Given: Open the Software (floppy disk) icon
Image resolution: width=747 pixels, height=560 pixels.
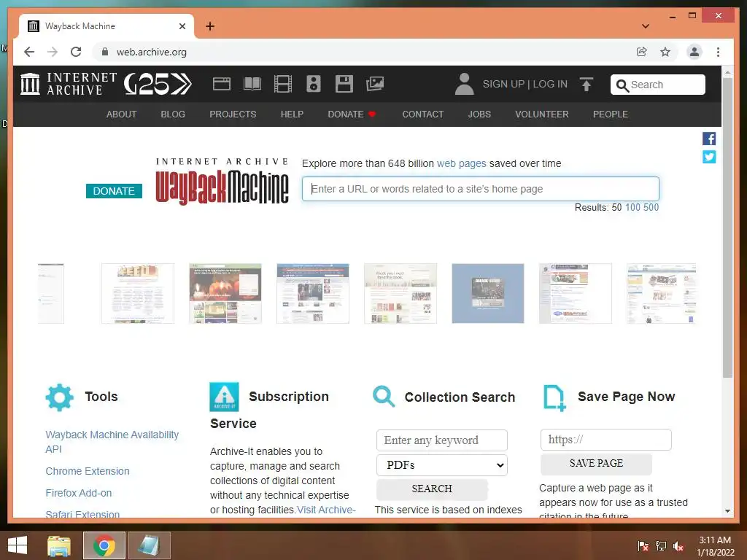Looking at the screenshot, I should point(344,85).
